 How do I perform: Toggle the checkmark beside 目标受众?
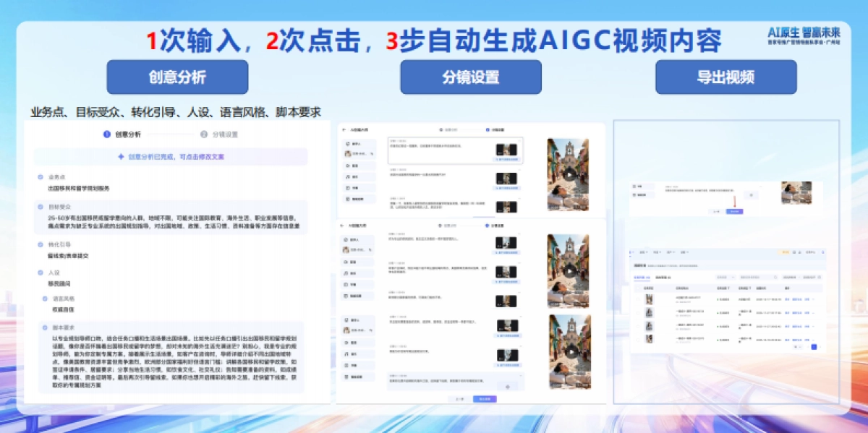pyautogui.click(x=40, y=207)
